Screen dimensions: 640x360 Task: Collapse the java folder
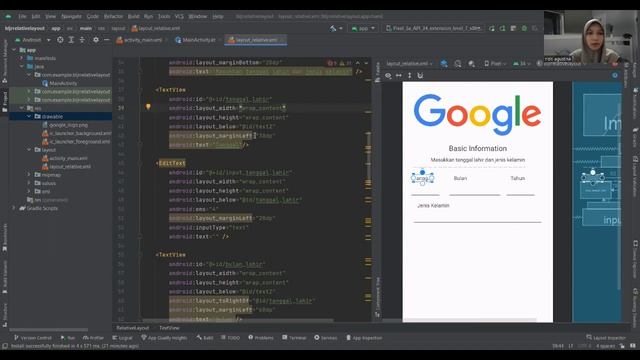[x=22, y=67]
